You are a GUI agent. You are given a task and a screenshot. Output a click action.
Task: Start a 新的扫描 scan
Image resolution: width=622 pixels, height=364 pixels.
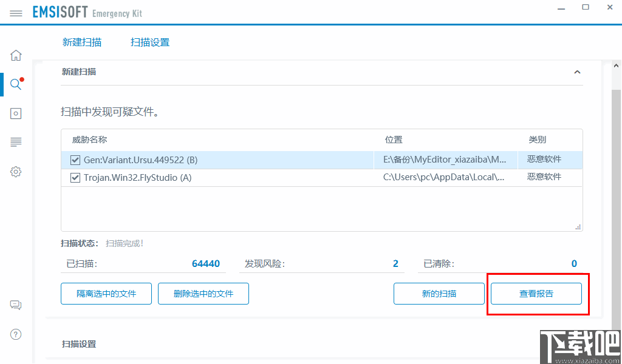pyautogui.click(x=439, y=294)
